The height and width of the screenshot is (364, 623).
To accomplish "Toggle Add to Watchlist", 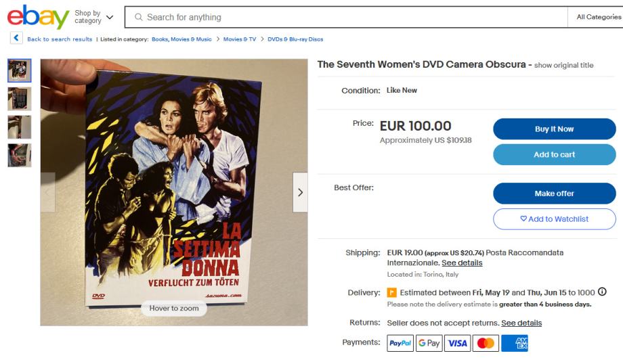I will [554, 219].
